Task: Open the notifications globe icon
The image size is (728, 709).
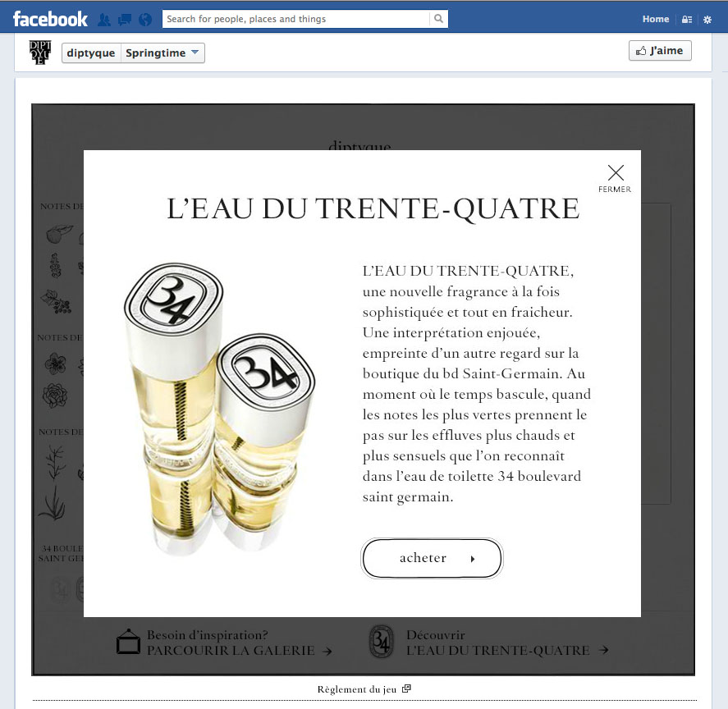Action: [x=145, y=20]
